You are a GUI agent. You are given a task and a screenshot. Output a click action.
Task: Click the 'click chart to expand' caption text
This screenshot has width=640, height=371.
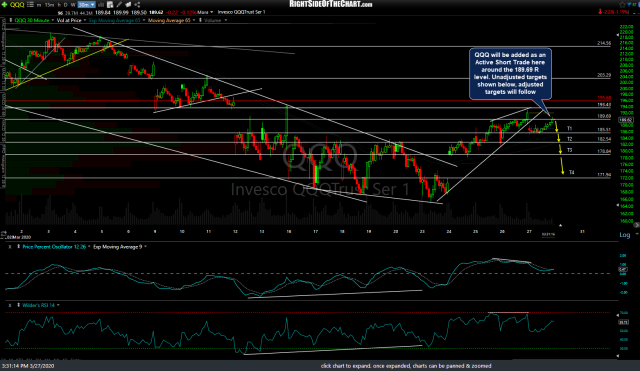coord(406,366)
